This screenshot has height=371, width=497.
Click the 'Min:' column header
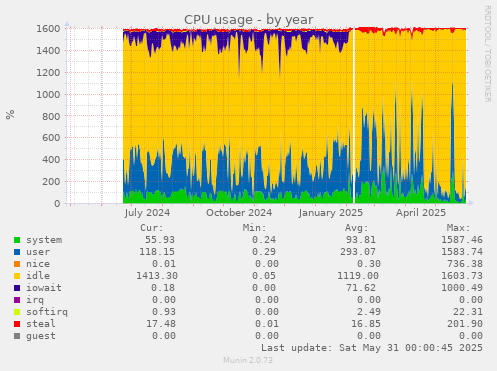(x=254, y=228)
